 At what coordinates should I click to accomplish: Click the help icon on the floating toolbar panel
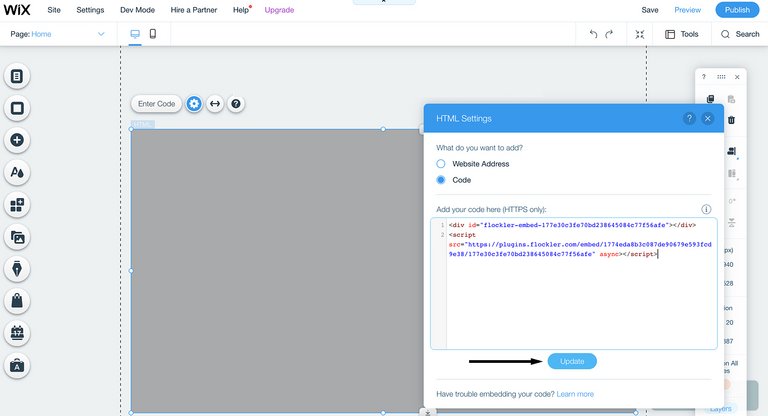point(704,77)
